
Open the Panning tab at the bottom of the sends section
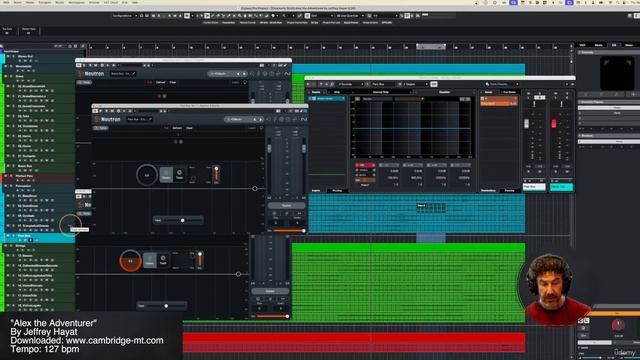pos(509,191)
